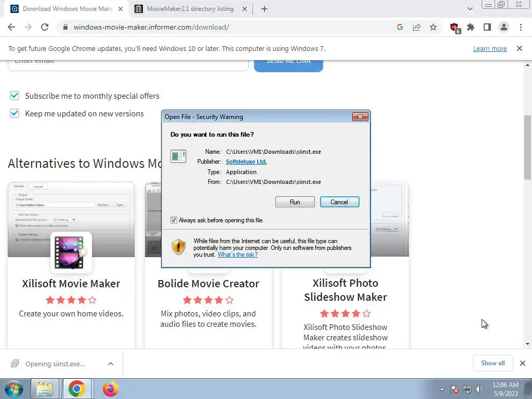The image size is (532, 399).
Task: Reload the current page
Action: pyautogui.click(x=45, y=27)
